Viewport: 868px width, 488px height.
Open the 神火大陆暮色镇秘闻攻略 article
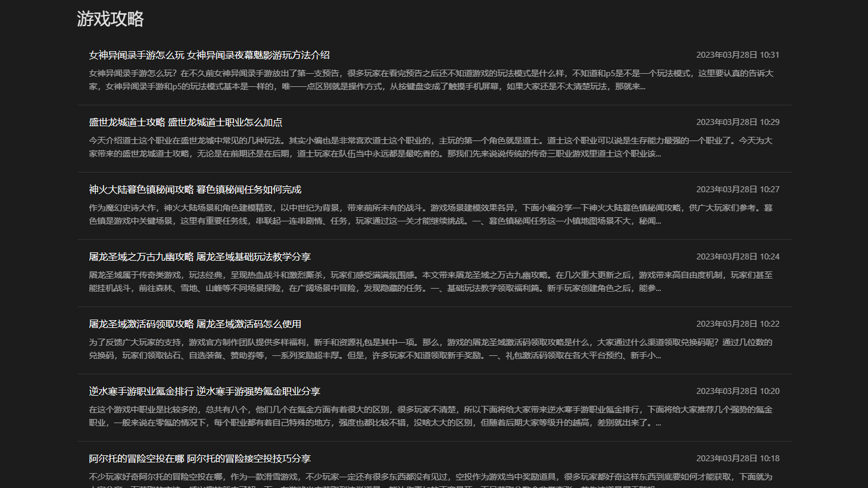(195, 189)
